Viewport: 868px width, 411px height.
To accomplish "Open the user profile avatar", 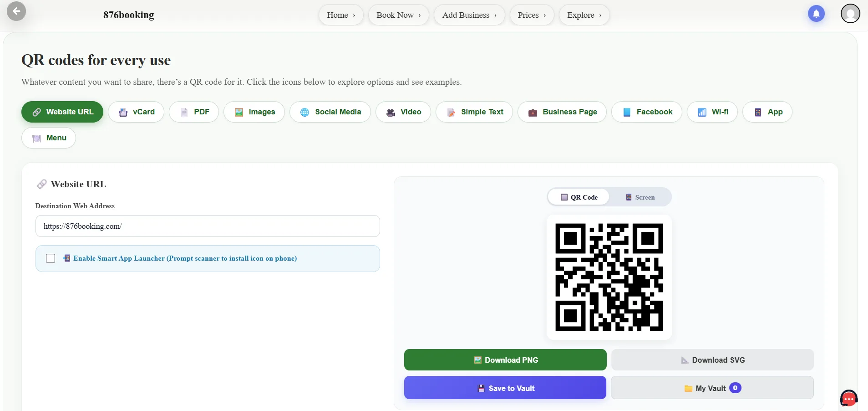I will pos(850,14).
